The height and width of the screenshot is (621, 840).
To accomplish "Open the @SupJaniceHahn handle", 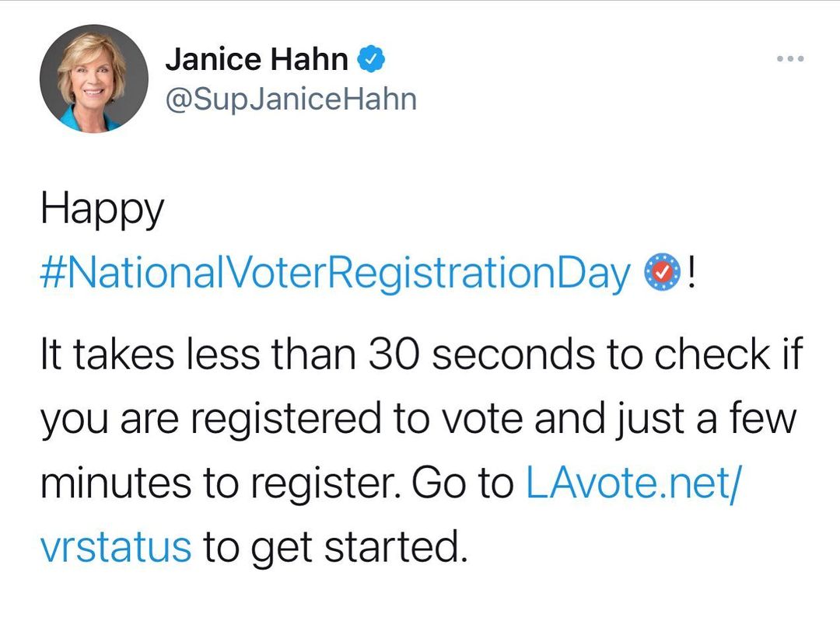I will point(291,99).
